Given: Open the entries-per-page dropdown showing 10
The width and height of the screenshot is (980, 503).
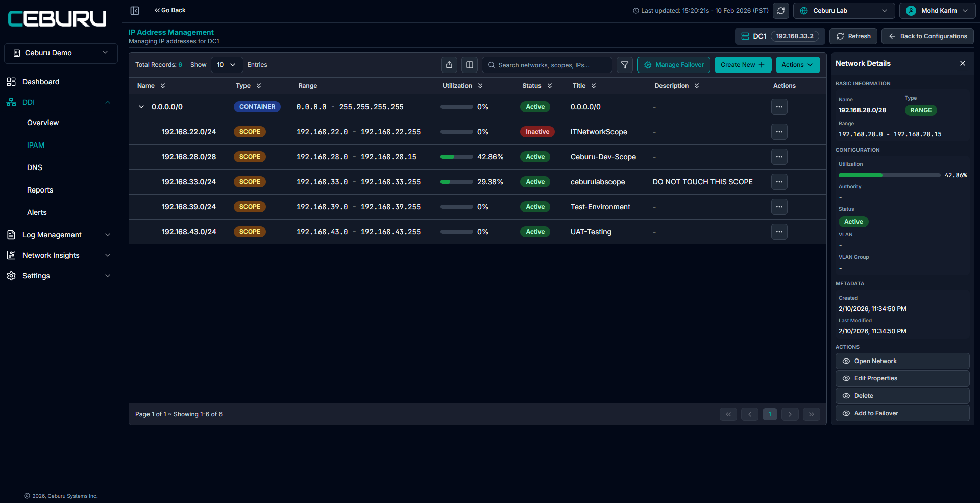Looking at the screenshot, I should point(227,65).
